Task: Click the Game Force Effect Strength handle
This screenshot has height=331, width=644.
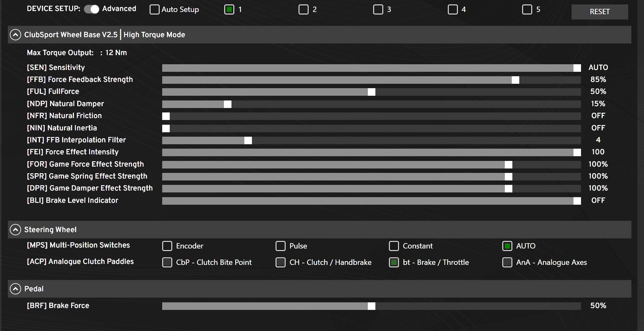Action: click(509, 165)
